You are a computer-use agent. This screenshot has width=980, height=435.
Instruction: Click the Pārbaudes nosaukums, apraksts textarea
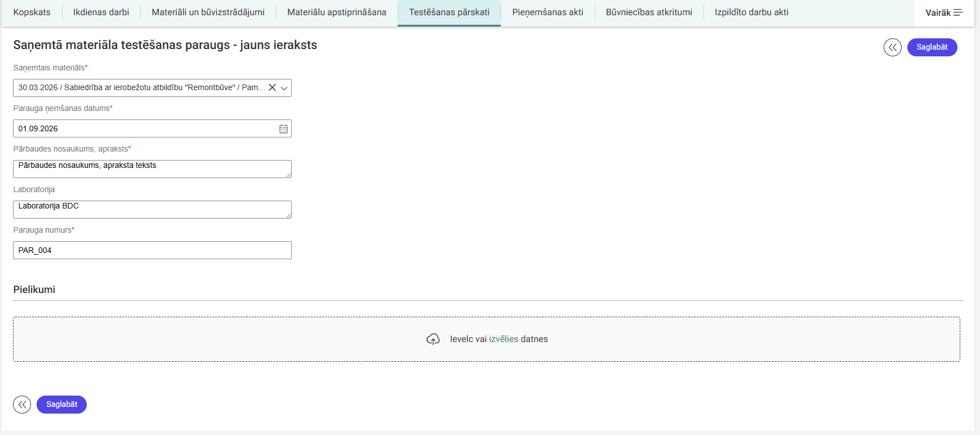[x=152, y=169]
